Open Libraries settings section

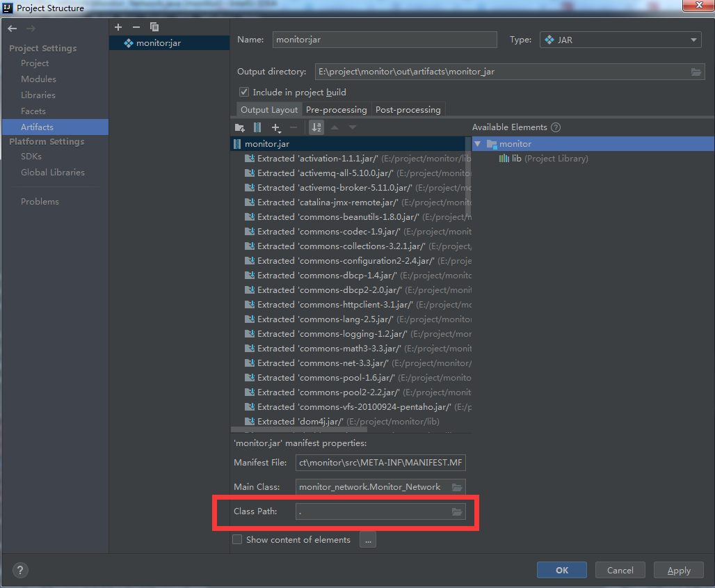point(38,95)
